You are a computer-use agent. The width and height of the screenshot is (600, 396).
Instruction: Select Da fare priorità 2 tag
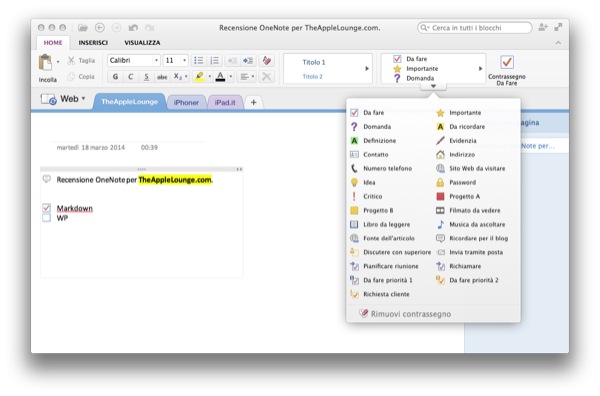pos(467,280)
